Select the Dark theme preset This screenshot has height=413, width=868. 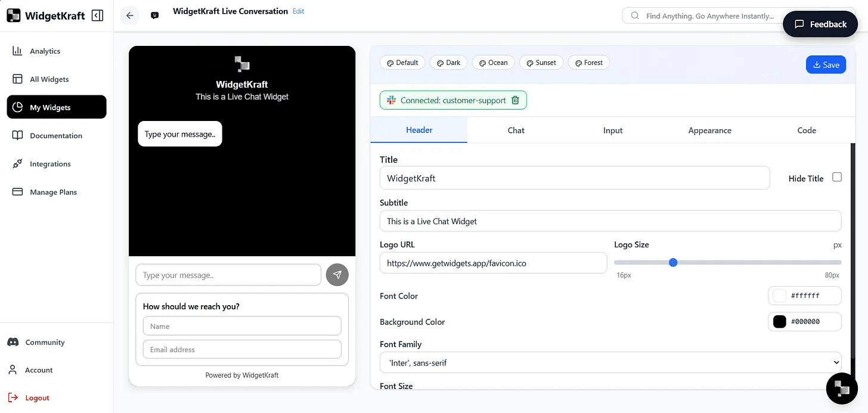click(x=448, y=62)
